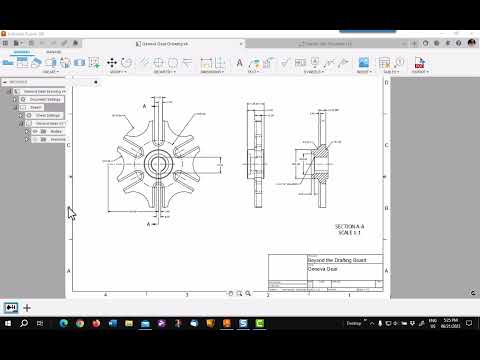The image size is (480, 360).
Task: Open the notification center icon
Action: [469, 323]
